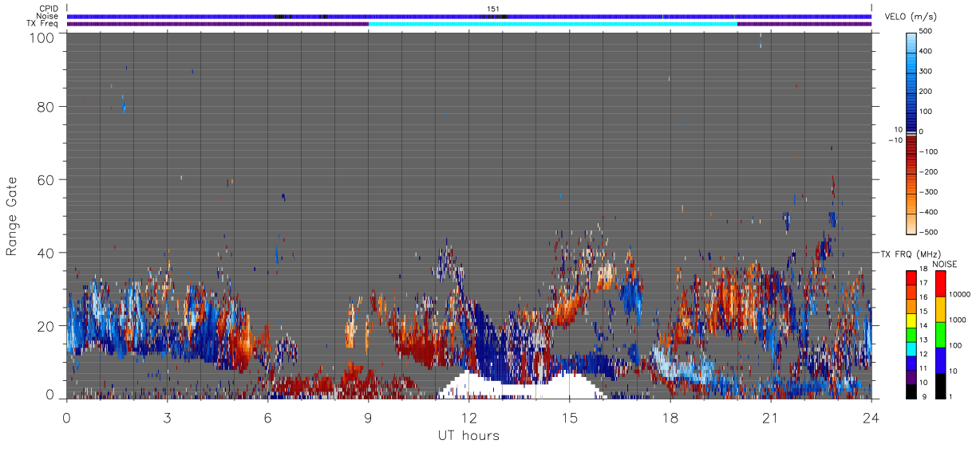Select the 13 label on the TX FRQ scale
This screenshot has width=980, height=452.
(x=922, y=340)
